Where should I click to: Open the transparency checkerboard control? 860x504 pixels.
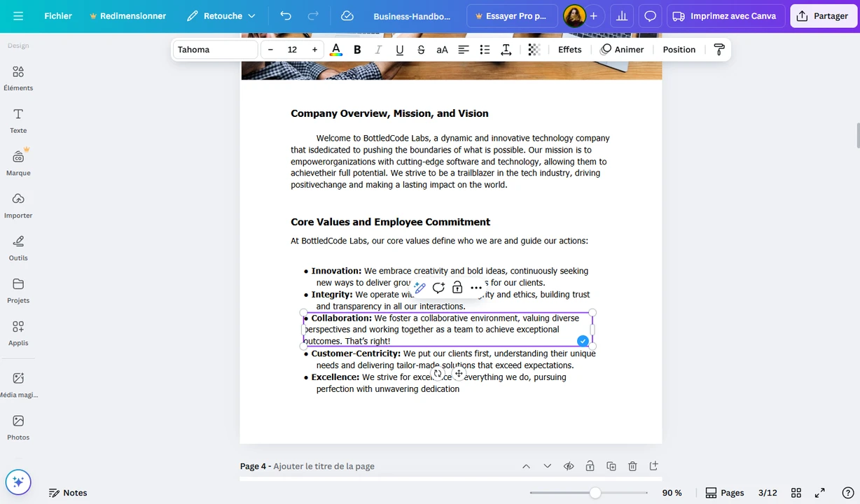click(x=534, y=50)
